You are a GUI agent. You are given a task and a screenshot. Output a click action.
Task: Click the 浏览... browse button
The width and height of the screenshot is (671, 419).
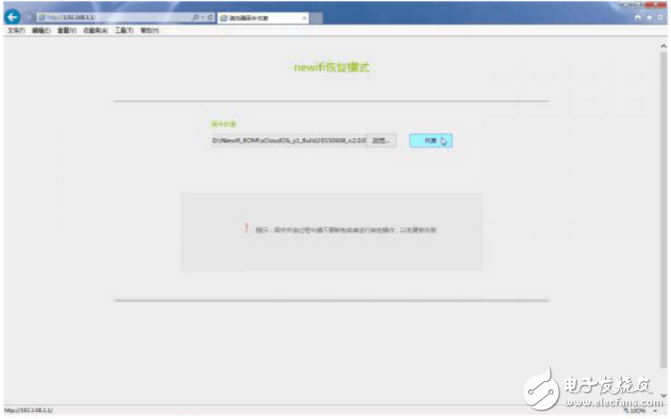[x=380, y=141]
